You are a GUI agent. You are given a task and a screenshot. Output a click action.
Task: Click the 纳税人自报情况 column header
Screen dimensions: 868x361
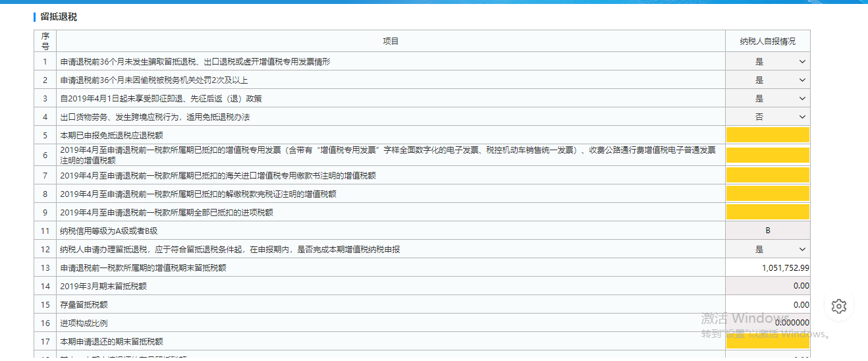pyautogui.click(x=768, y=42)
